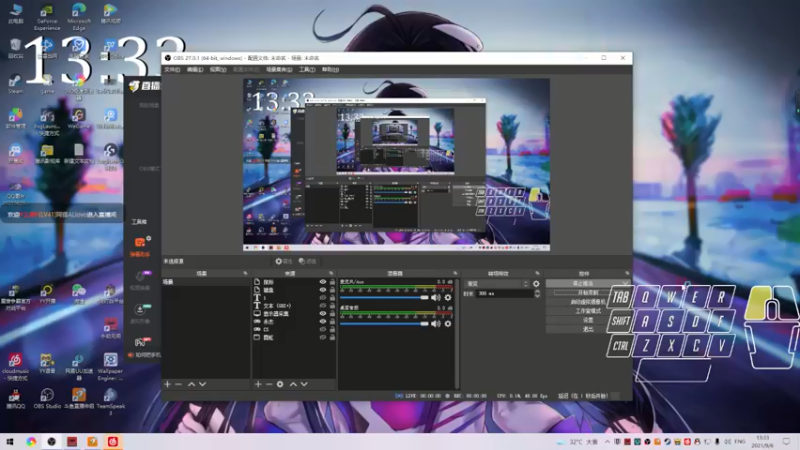The image size is (800, 450).
Task: Pop out the Controls dock panel
Action: (627, 273)
